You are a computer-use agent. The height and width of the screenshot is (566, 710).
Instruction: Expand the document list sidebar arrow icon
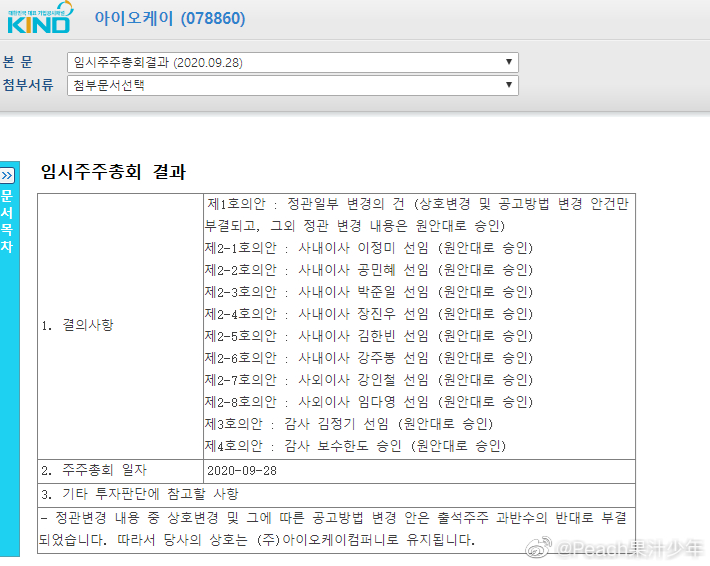point(7,175)
